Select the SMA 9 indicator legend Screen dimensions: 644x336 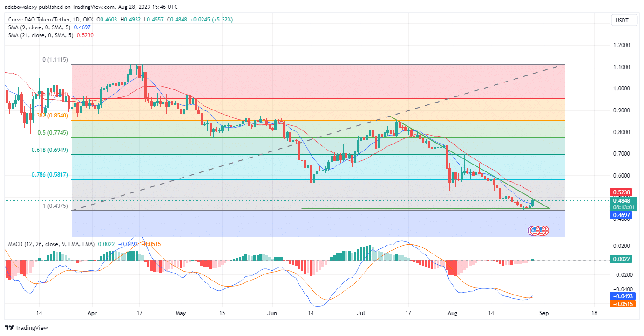click(x=50, y=28)
